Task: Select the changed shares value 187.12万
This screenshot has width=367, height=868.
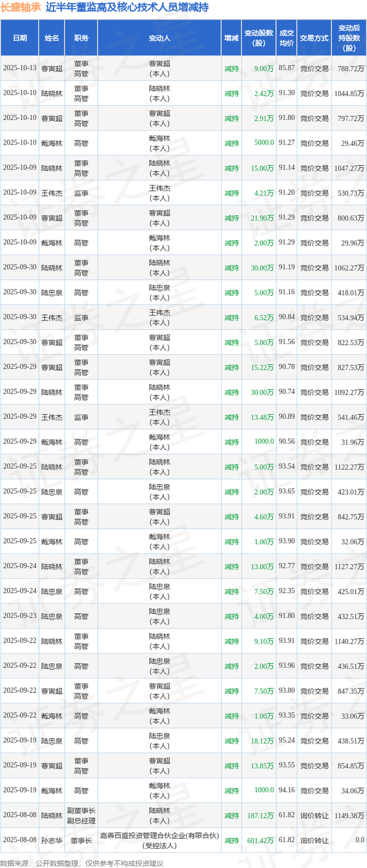Action: [260, 815]
